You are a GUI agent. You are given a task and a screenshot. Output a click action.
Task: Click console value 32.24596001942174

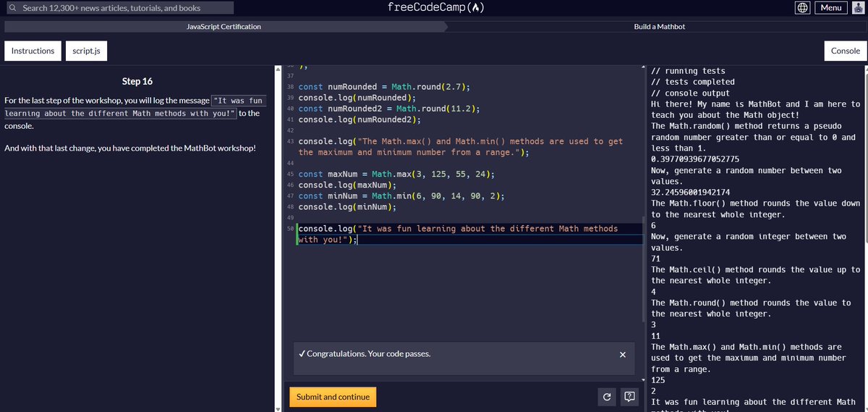(x=691, y=193)
